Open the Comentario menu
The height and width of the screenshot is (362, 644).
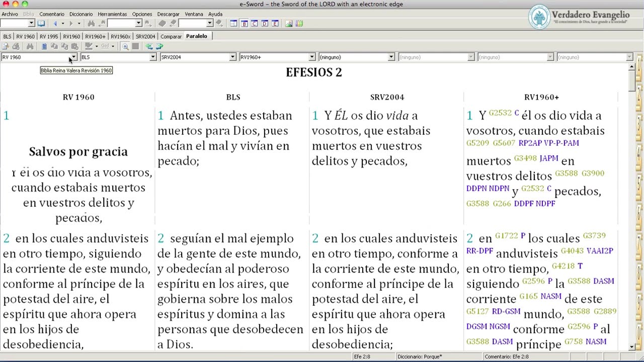[x=52, y=14]
